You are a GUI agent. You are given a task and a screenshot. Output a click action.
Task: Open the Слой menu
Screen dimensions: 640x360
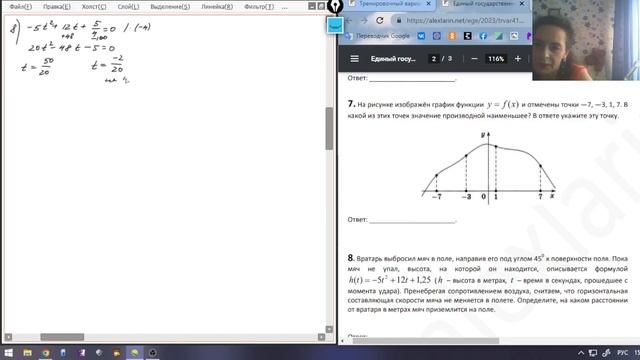tap(128, 7)
